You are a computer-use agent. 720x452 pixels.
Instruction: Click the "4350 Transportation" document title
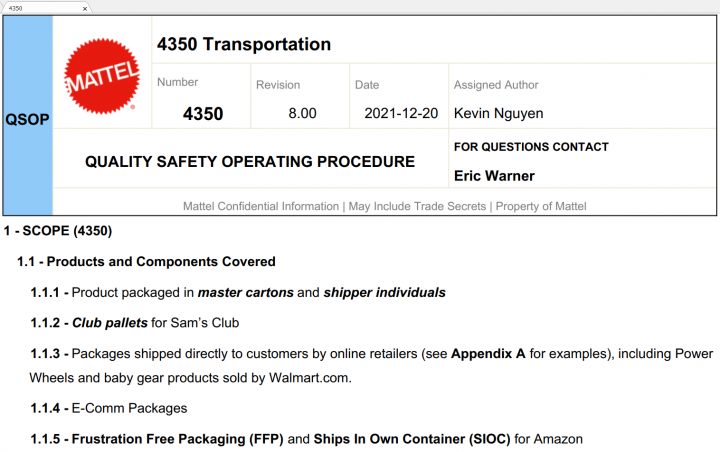pyautogui.click(x=244, y=44)
